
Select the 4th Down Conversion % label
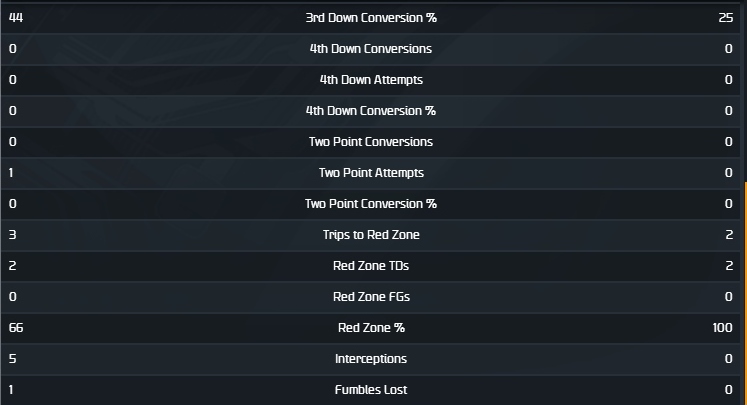coord(371,110)
